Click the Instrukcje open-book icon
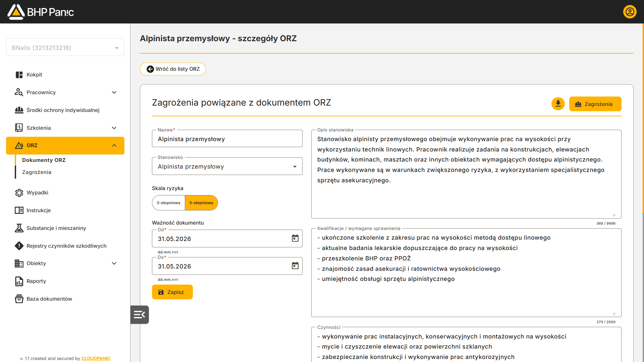 19,210
